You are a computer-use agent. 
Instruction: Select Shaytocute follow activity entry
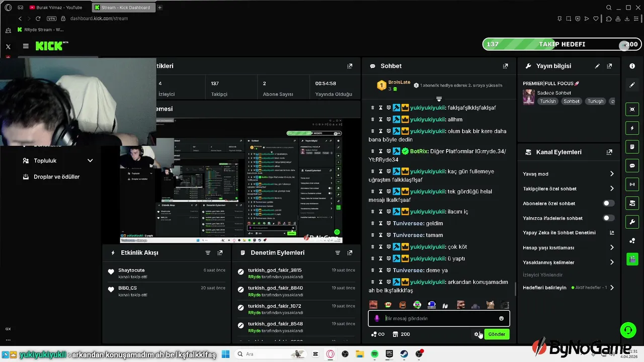167,274
